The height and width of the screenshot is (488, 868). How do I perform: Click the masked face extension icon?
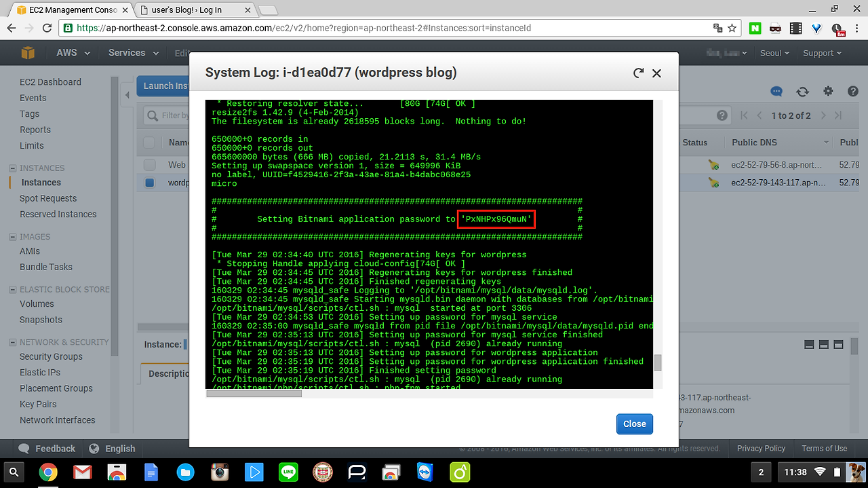[775, 29]
